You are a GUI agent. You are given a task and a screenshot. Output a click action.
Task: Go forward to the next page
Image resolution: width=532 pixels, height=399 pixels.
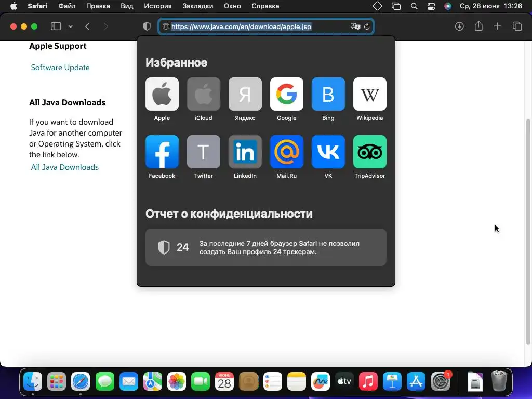point(105,26)
